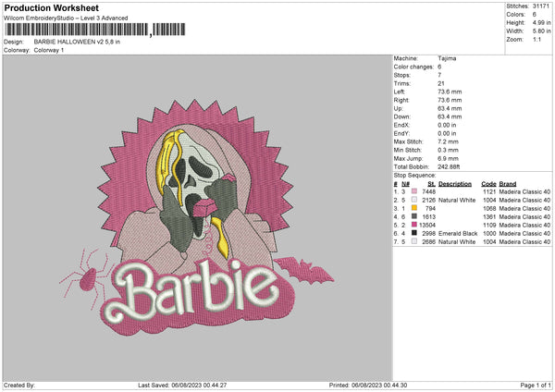The height and width of the screenshot is (392, 555).
Task: Click the Colors count value 6
Action: click(x=535, y=15)
